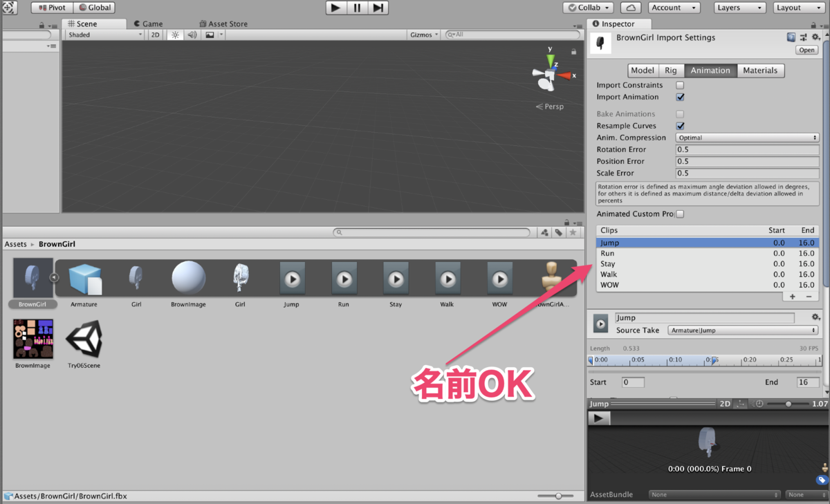This screenshot has width=830, height=504.
Task: Click the preview avatar mannequin icon
Action: pos(824,468)
